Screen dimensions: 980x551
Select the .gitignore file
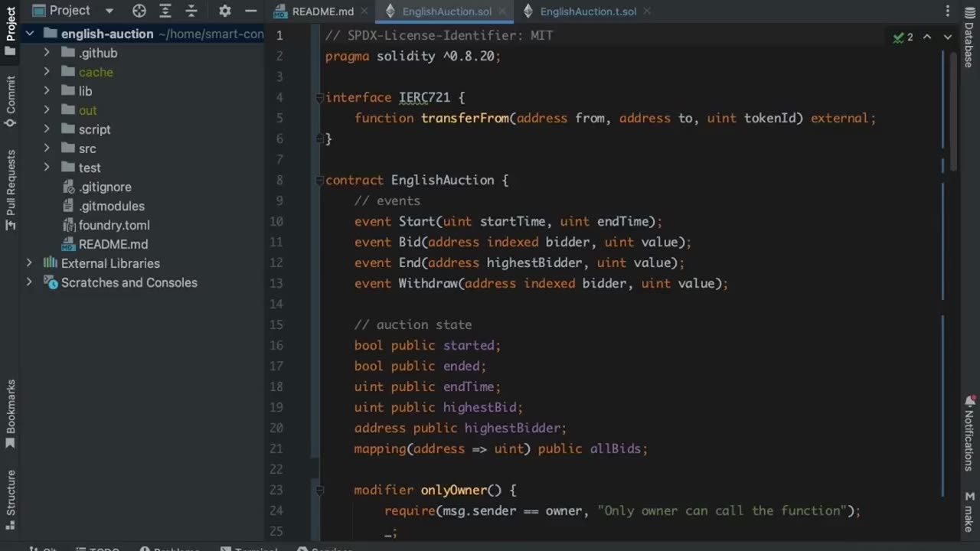(105, 187)
